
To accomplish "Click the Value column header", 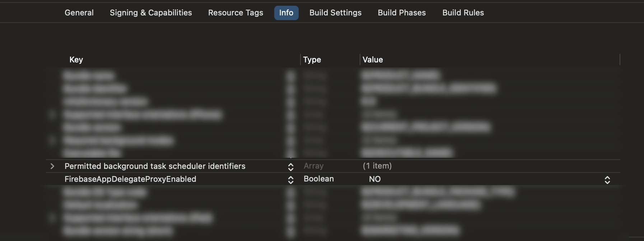I will coord(373,60).
